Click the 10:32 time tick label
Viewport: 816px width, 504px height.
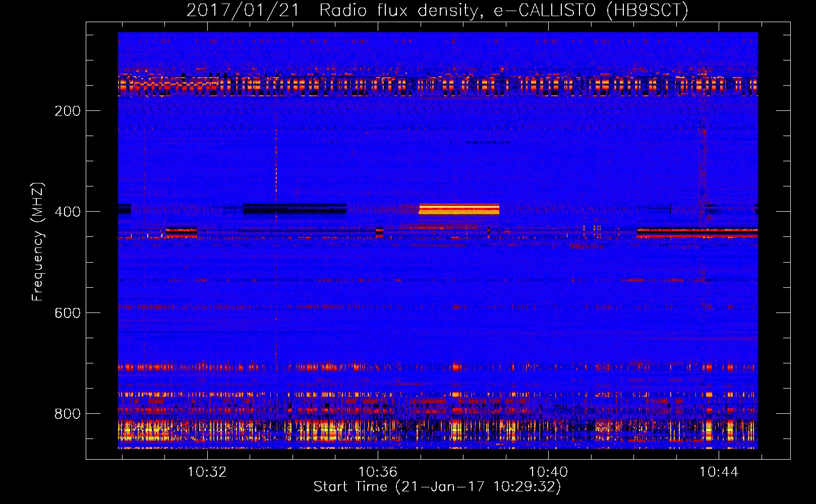click(207, 472)
